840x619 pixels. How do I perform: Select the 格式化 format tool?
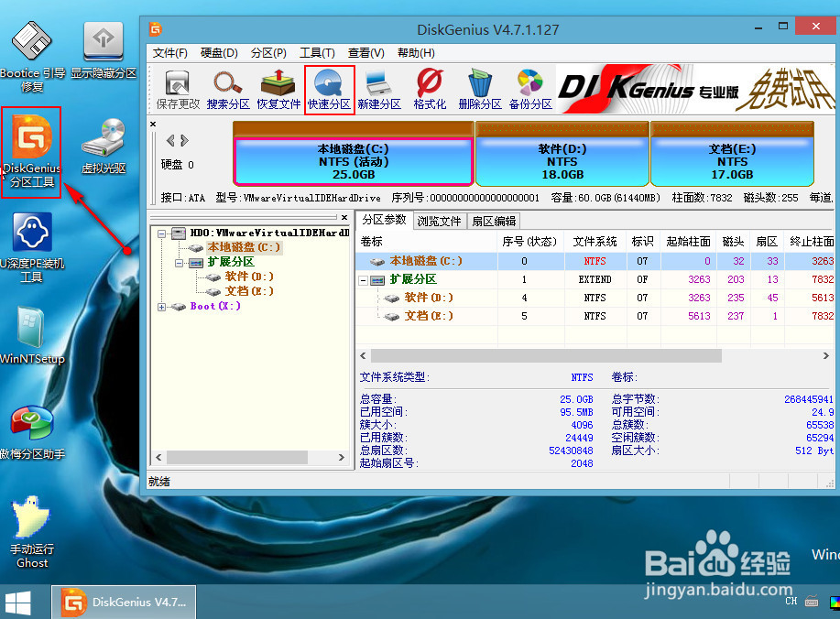430,90
